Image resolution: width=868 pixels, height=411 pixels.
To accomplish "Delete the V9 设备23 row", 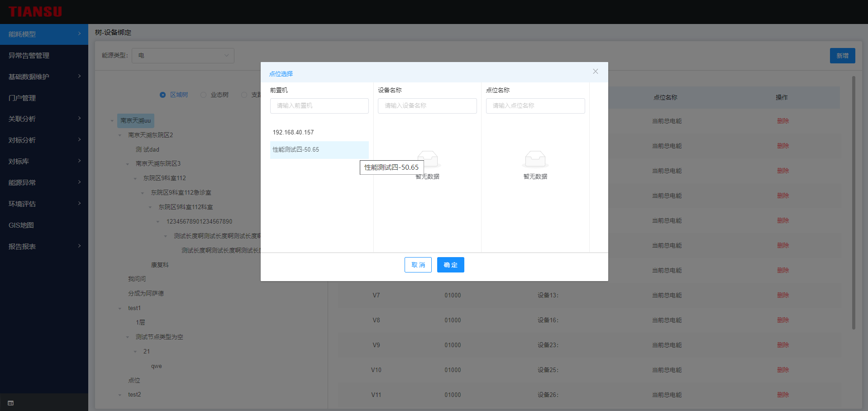I will [x=783, y=345].
